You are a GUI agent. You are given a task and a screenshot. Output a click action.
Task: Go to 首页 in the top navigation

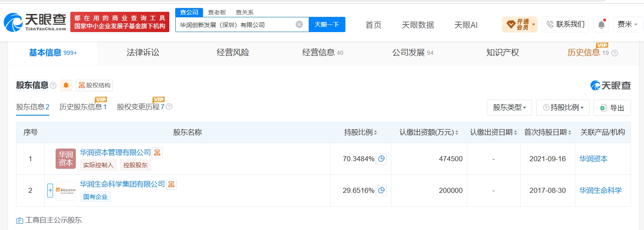[x=373, y=25]
